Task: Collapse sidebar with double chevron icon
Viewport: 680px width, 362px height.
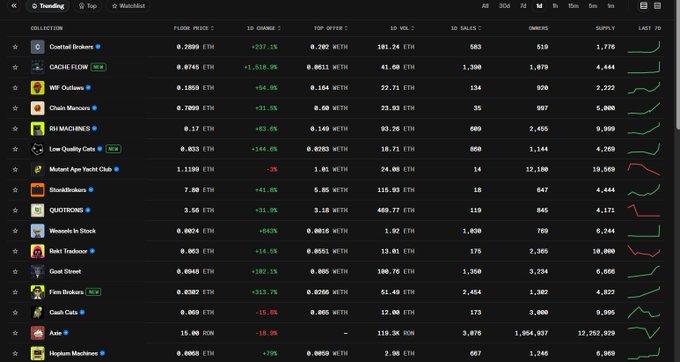Action: [14, 6]
